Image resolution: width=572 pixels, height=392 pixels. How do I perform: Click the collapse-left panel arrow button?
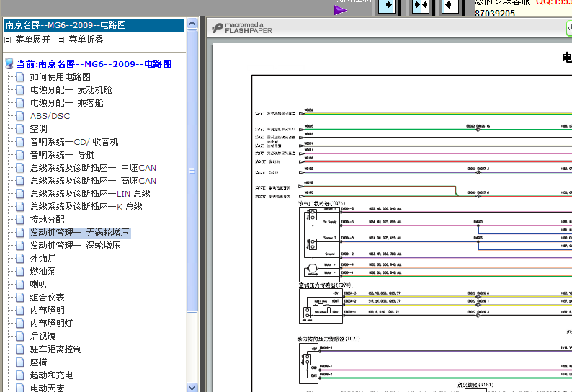point(450,6)
